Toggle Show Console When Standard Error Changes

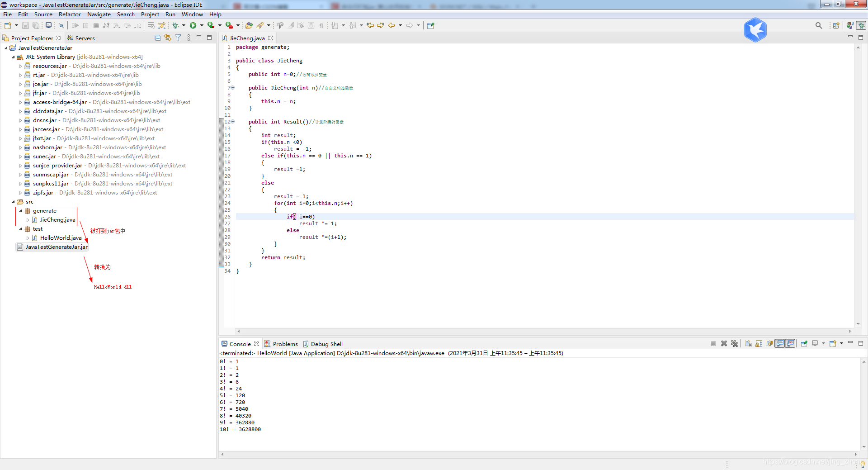click(x=790, y=344)
